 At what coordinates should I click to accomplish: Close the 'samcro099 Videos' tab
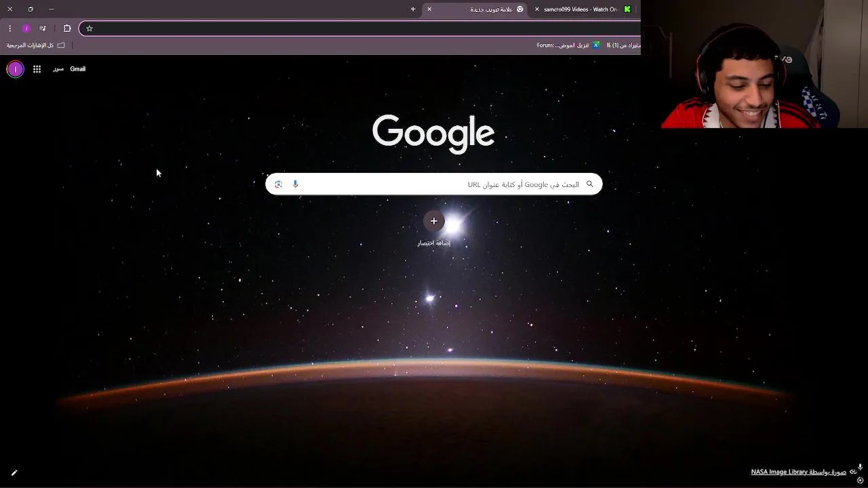pyautogui.click(x=537, y=9)
